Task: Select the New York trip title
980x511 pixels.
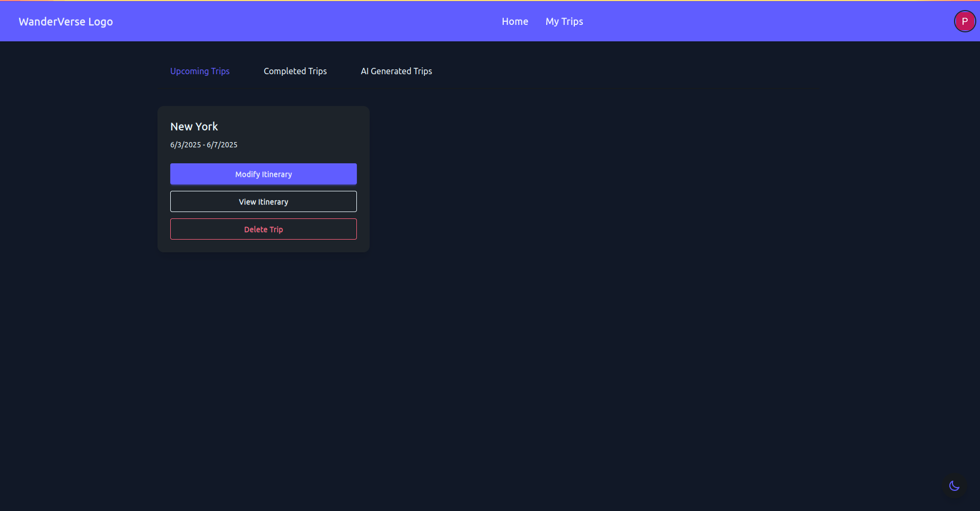Action: click(x=194, y=127)
